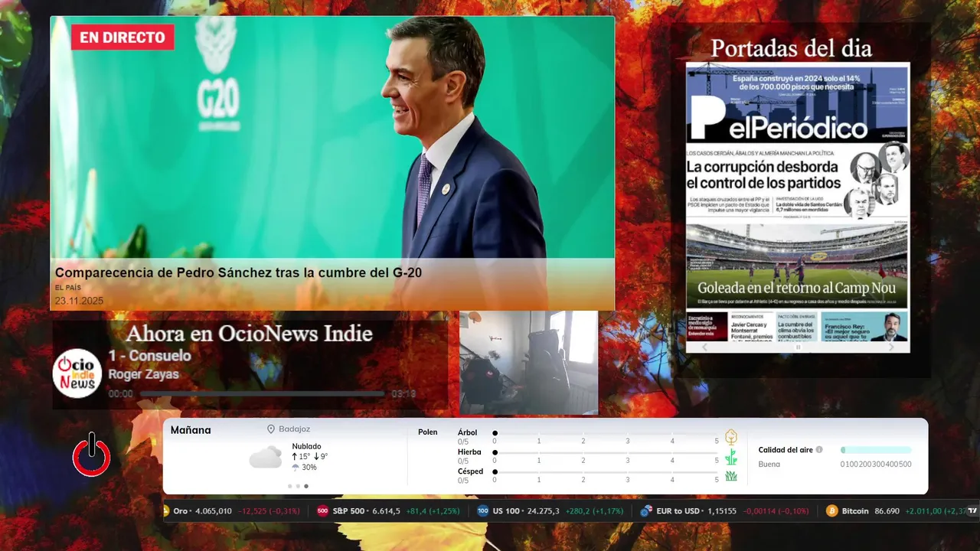The height and width of the screenshot is (551, 980).
Task: Click the S&P 500 ticker icon
Action: [323, 511]
